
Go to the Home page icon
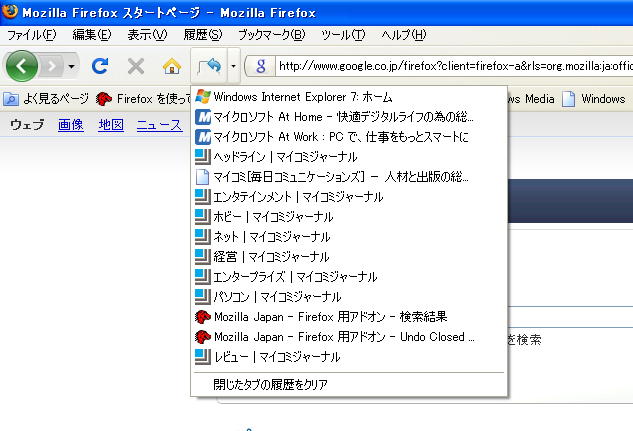click(x=172, y=66)
